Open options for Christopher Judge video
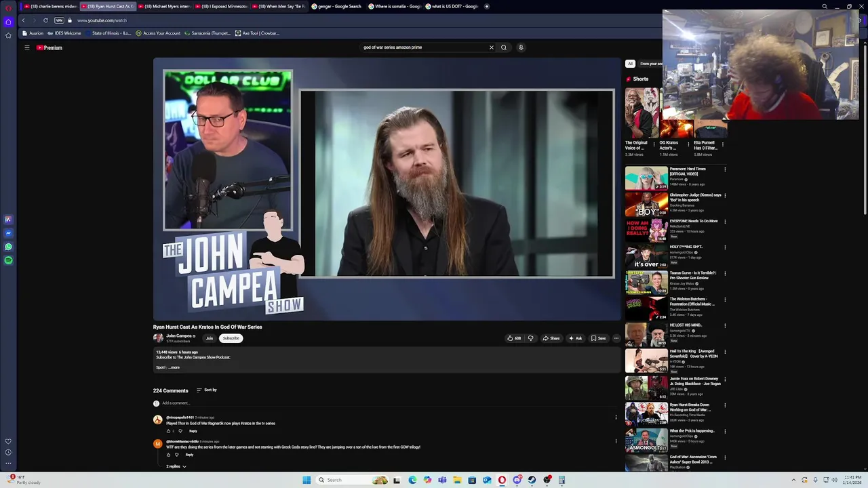 [725, 195]
